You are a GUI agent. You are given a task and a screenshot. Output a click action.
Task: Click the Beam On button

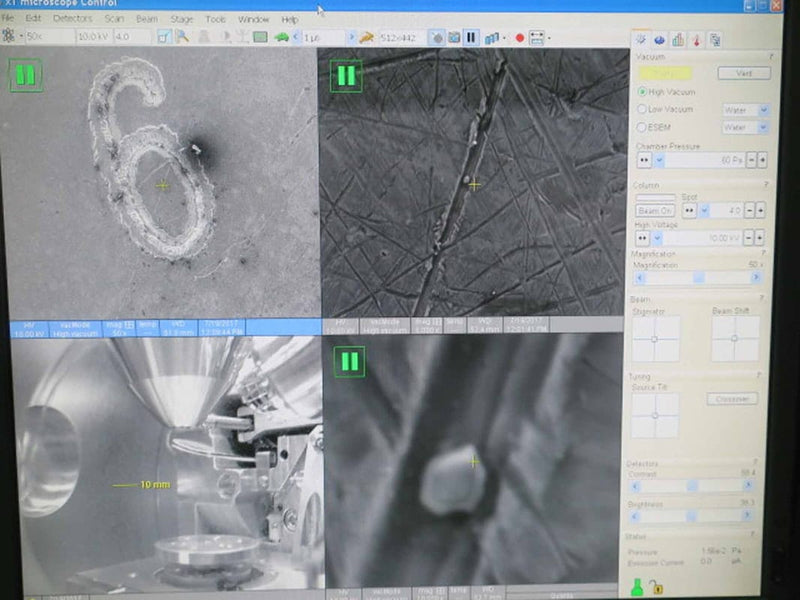click(655, 211)
